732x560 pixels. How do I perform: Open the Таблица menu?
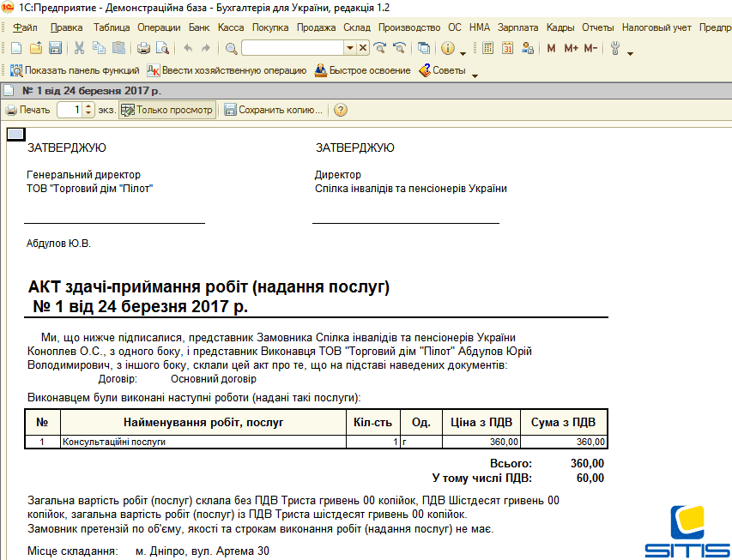[111, 27]
